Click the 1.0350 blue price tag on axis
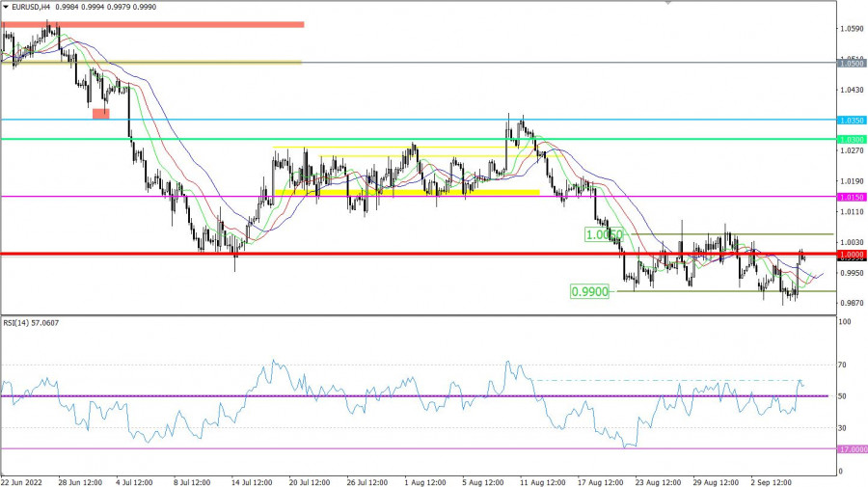The image size is (868, 487). (852, 121)
